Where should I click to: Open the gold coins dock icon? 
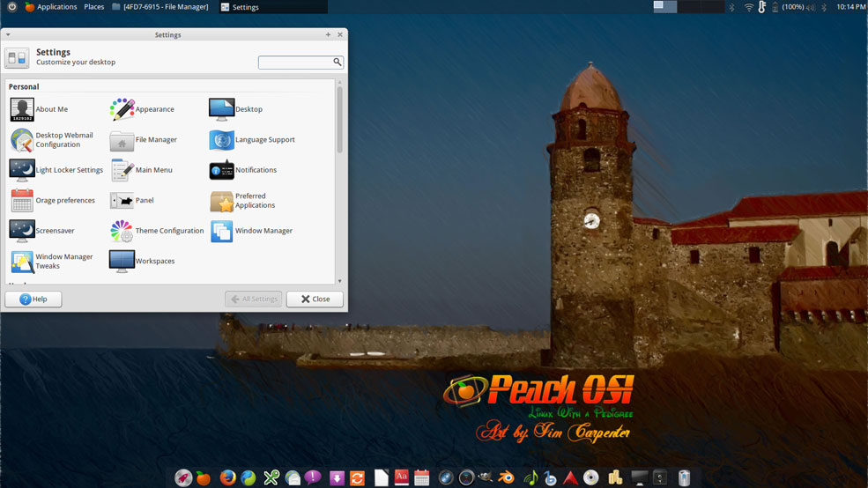click(x=615, y=477)
